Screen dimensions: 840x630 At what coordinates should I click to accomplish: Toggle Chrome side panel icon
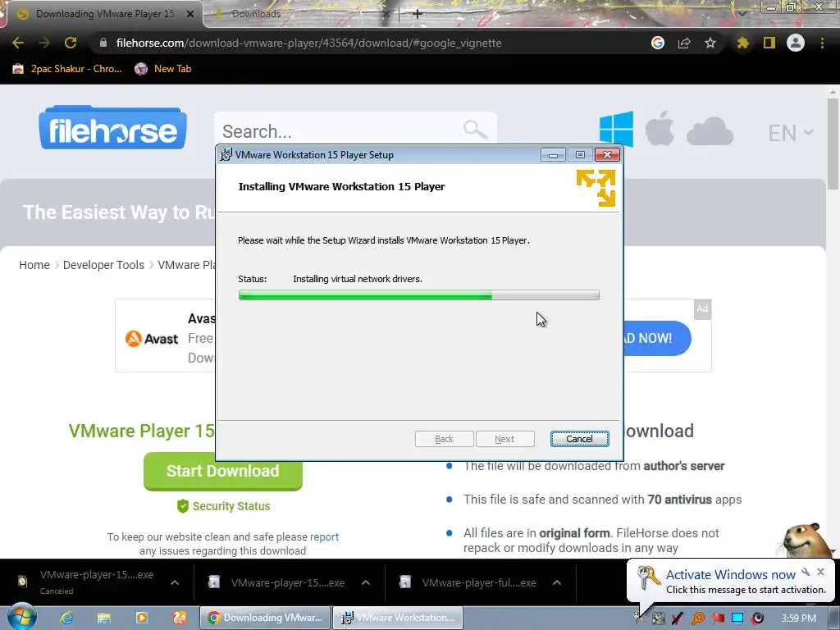coord(769,43)
